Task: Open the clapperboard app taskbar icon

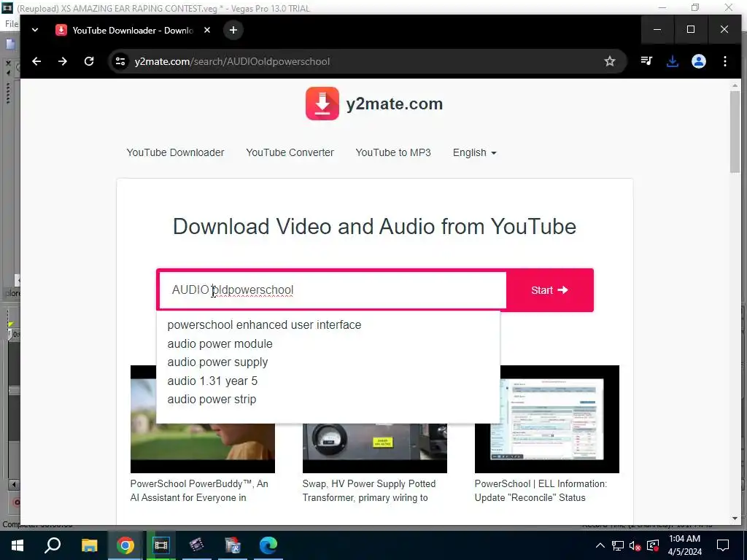Action: pyautogui.click(x=197, y=545)
